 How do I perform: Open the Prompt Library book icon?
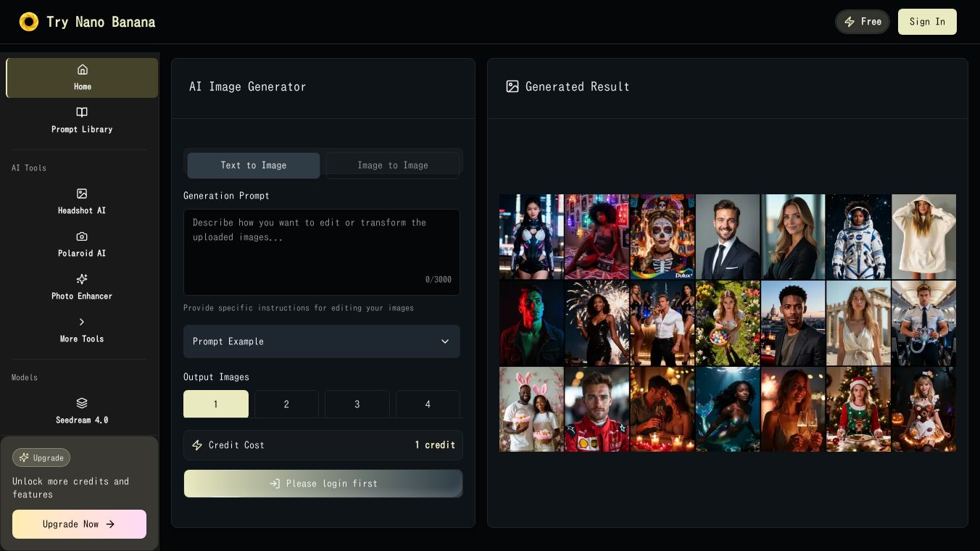pos(82,112)
